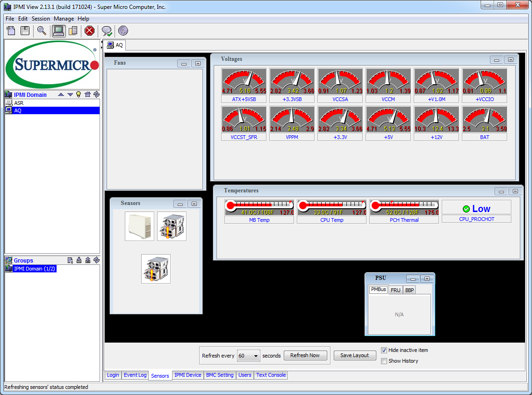
Task: Click the up arrow in IPMI Domain header
Action: point(61,95)
